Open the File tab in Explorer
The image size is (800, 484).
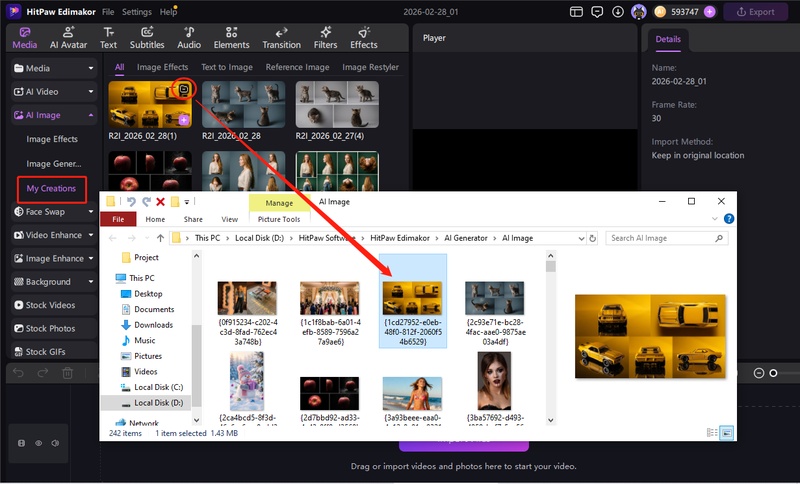pos(118,219)
